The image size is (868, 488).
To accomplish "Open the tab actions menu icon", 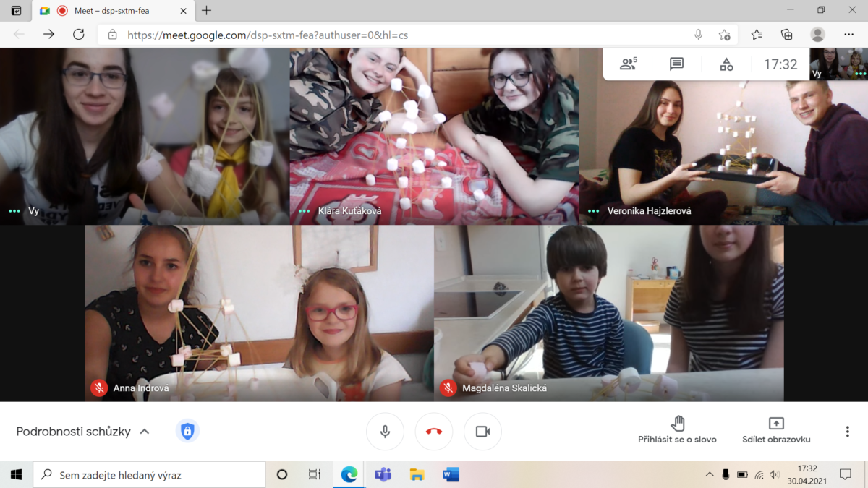I will tap(16, 11).
